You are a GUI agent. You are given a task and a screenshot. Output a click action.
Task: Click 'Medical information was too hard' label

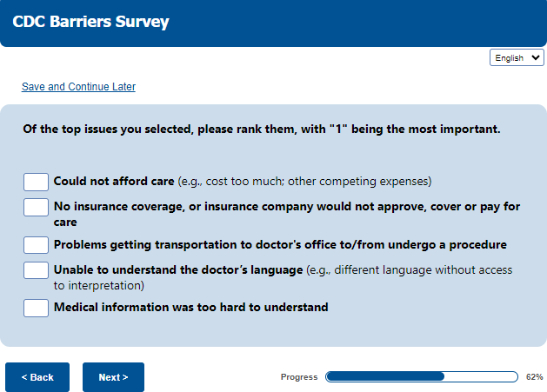pos(190,308)
